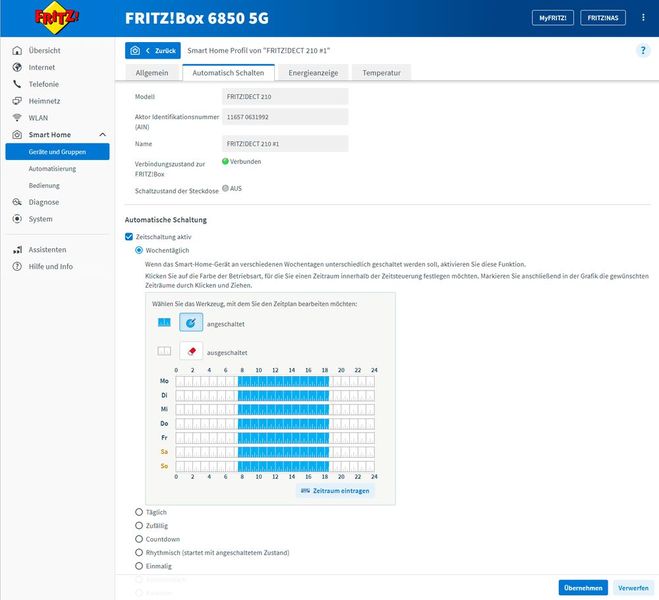Select the Countdown radio option
This screenshot has width=659, height=600.
pos(139,539)
